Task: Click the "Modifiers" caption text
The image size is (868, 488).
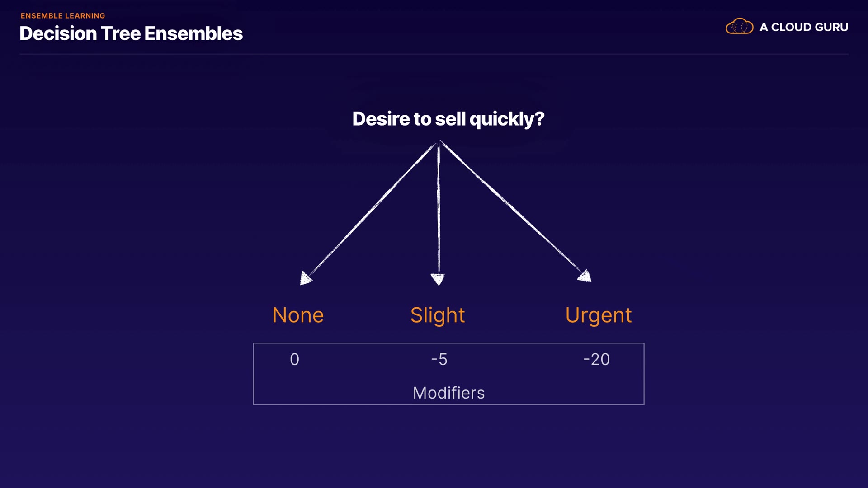Action: (x=448, y=393)
